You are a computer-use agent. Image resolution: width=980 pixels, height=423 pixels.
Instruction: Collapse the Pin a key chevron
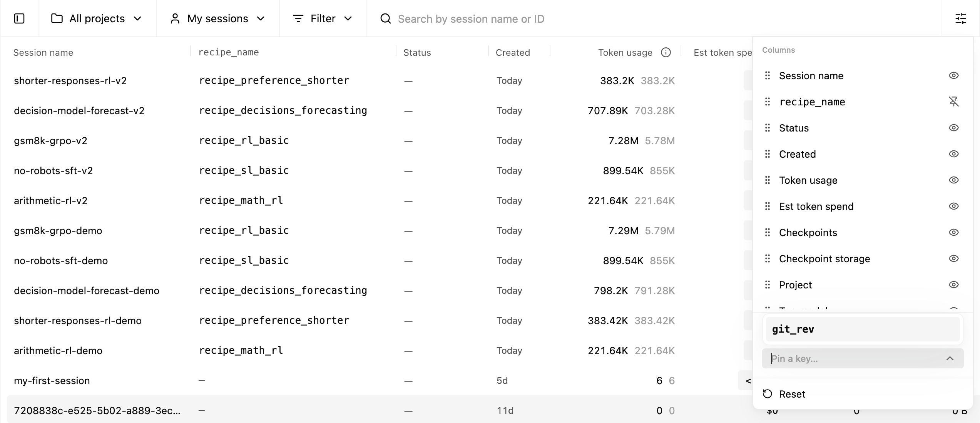tap(950, 358)
